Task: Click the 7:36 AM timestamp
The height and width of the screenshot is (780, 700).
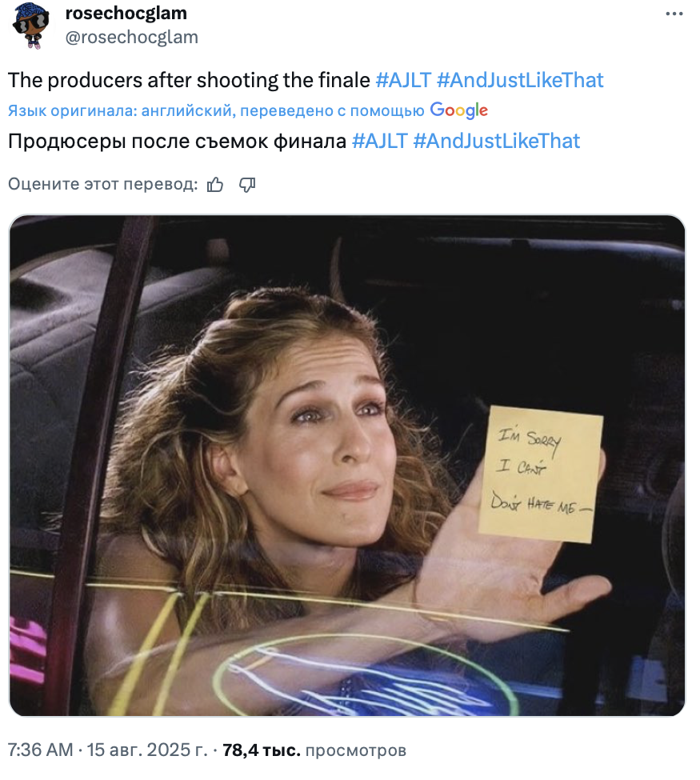Action: (x=40, y=750)
